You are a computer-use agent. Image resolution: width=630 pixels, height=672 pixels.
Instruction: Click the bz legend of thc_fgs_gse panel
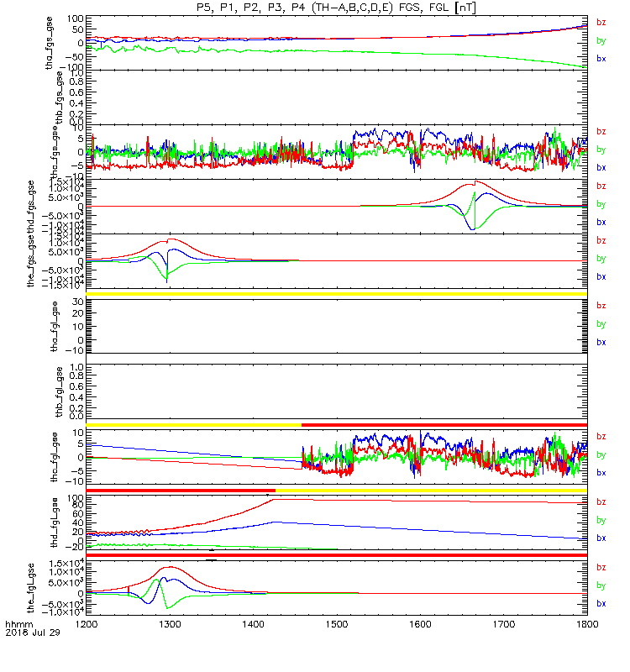pos(601,132)
